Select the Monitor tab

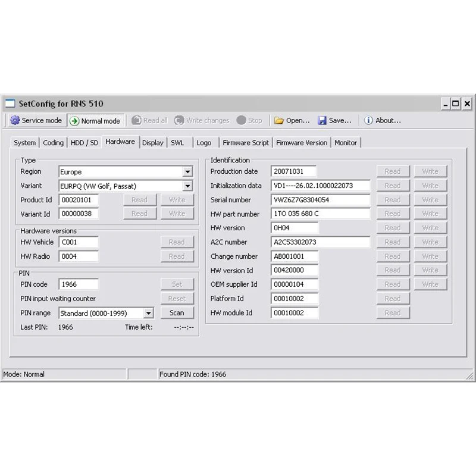(x=346, y=142)
